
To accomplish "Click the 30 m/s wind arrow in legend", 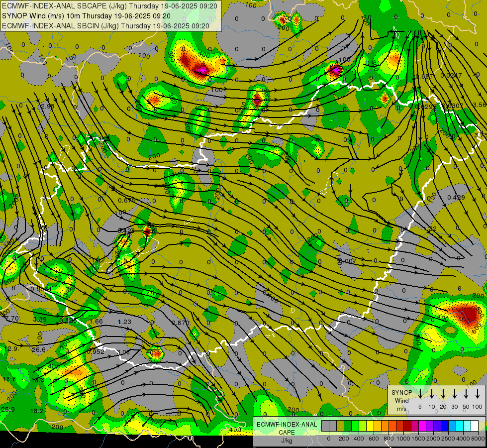I will [455, 393].
